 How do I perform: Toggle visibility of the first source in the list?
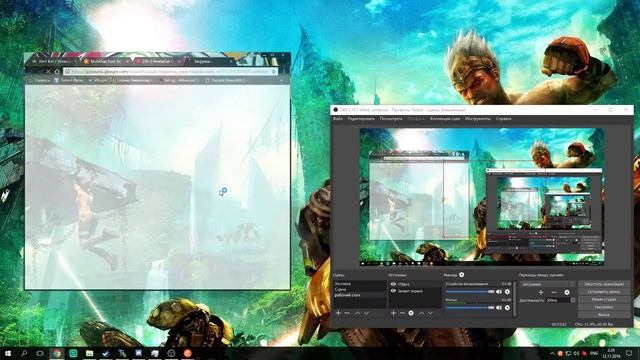coord(393,284)
